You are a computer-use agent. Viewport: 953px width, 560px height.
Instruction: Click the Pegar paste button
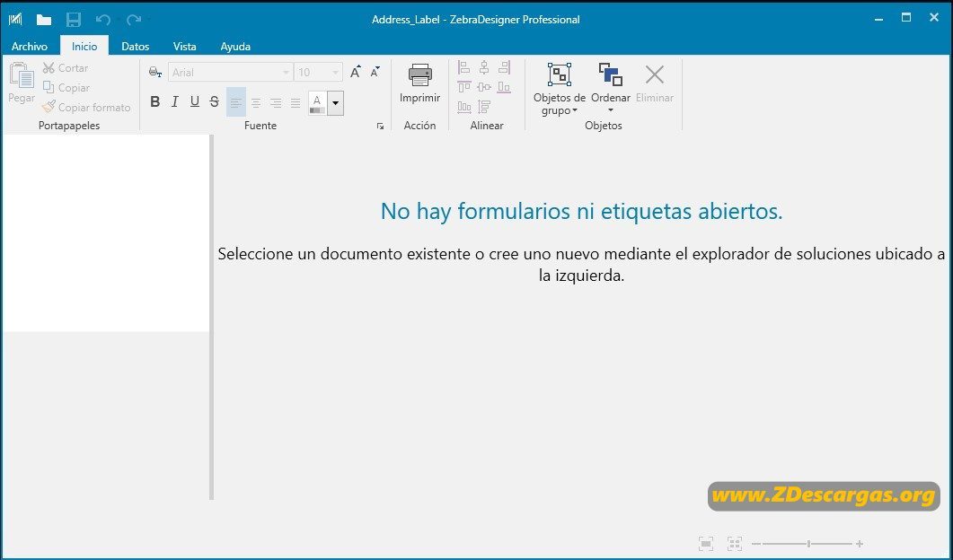[x=22, y=83]
